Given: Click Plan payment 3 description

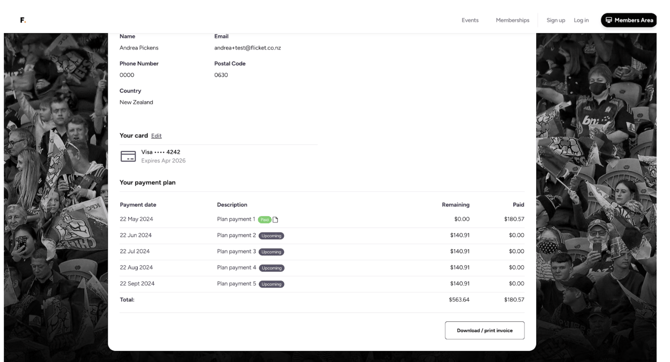Looking at the screenshot, I should [x=236, y=252].
